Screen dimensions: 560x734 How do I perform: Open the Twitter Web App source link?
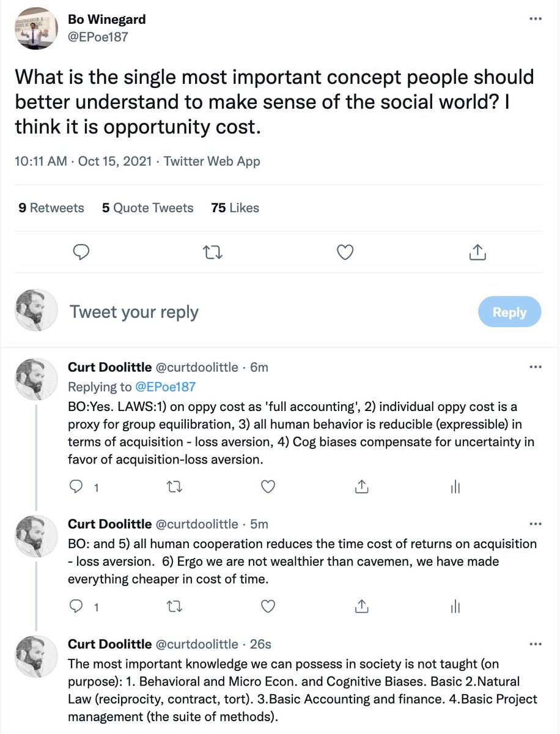(x=212, y=161)
